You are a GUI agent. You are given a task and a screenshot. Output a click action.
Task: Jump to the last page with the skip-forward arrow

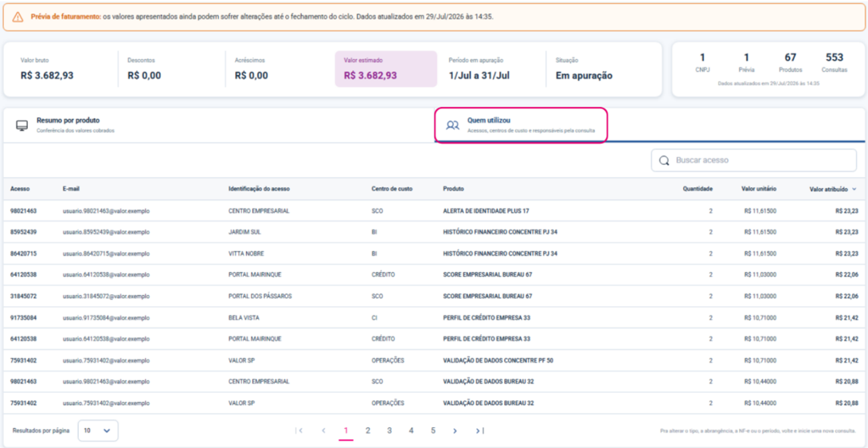pyautogui.click(x=479, y=430)
